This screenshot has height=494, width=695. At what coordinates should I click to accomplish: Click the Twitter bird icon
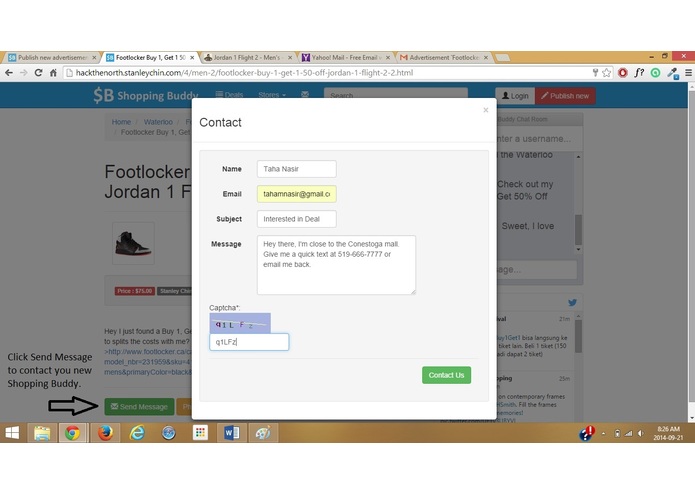point(572,303)
